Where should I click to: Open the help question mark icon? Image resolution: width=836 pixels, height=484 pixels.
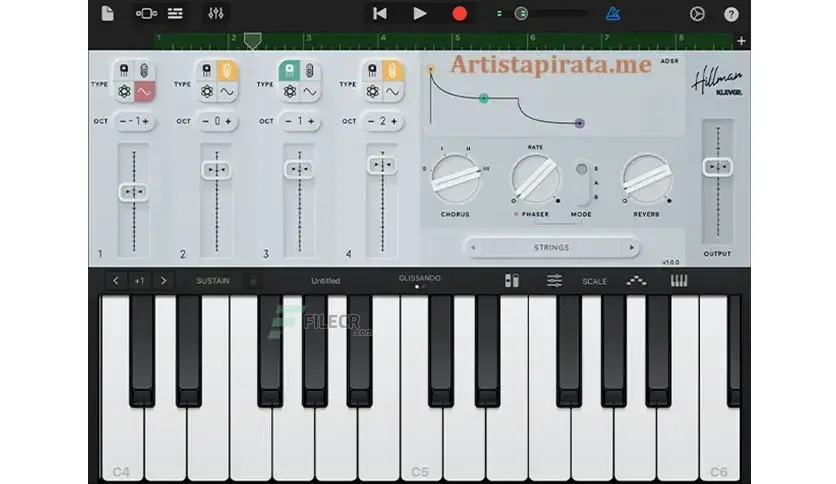pyautogui.click(x=731, y=14)
